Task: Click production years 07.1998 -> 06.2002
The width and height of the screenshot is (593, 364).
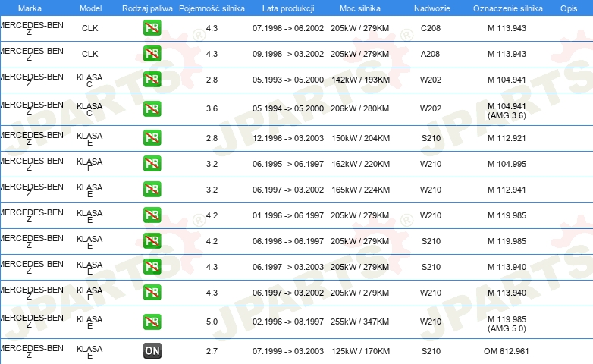Action: tap(288, 28)
